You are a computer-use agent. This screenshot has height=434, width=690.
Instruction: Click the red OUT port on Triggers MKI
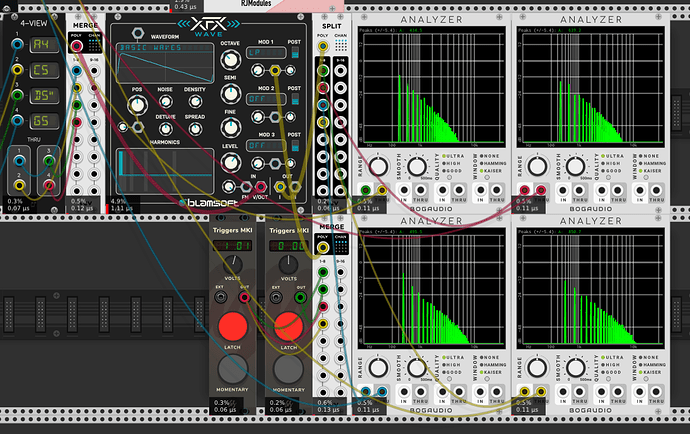click(244, 298)
